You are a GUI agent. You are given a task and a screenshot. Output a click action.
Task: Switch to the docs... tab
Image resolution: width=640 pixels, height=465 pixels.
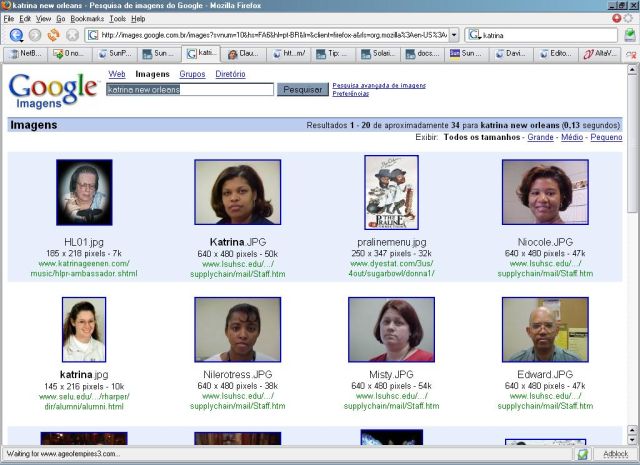(x=422, y=54)
